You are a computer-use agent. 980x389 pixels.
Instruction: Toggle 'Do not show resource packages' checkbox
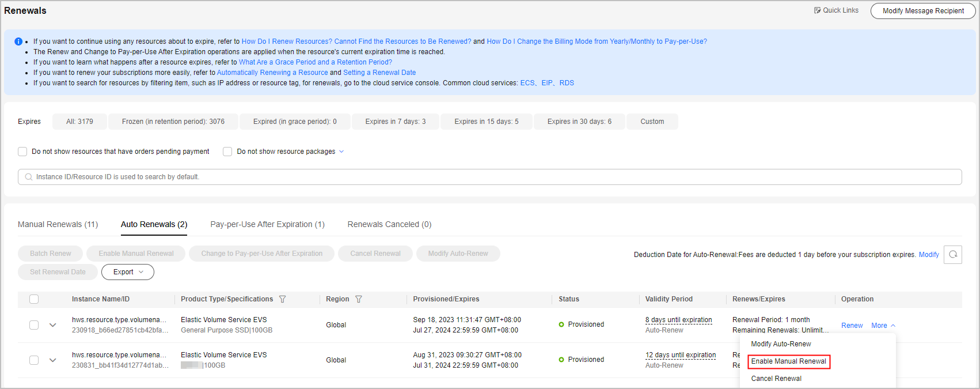(x=227, y=152)
